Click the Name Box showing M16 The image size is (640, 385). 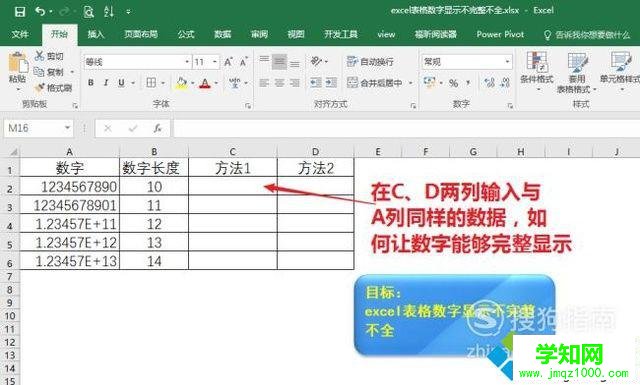click(38, 129)
